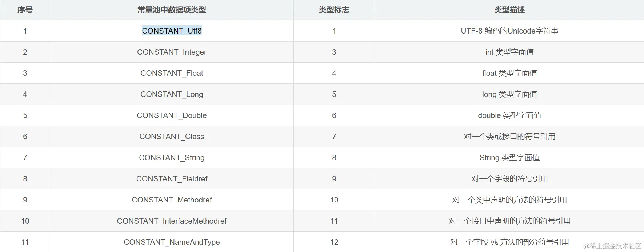Click the 稀土掘金技术社区 watermark
The image size is (644, 252).
(613, 246)
